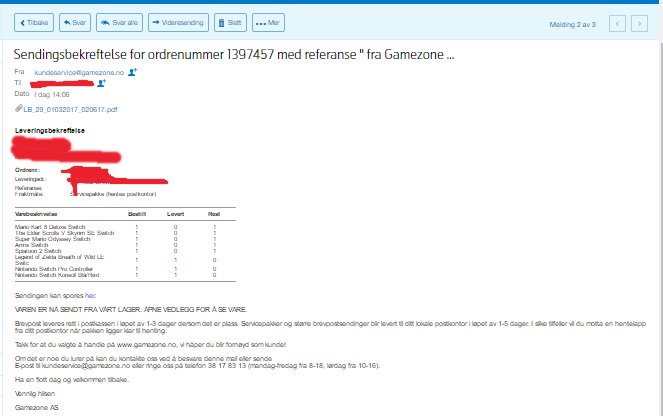This screenshot has height=416, width=663.
Task: Go to the next message arrow
Action: point(639,24)
